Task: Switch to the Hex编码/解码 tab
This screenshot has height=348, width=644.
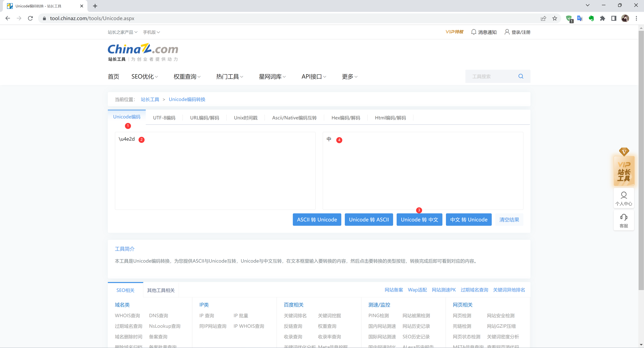Action: pyautogui.click(x=346, y=118)
